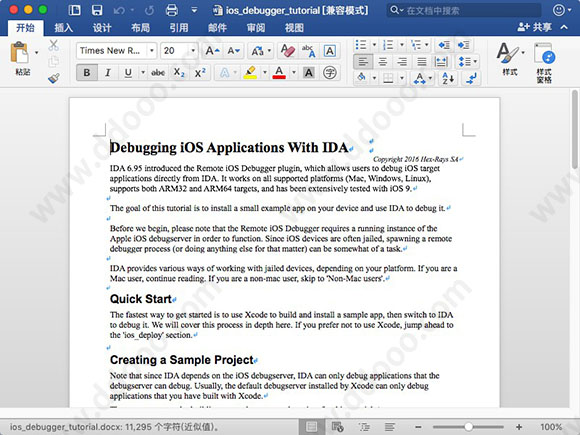The width and height of the screenshot is (580, 435).
Task: Toggle strikethrough abc formatting
Action: pyautogui.click(x=158, y=72)
